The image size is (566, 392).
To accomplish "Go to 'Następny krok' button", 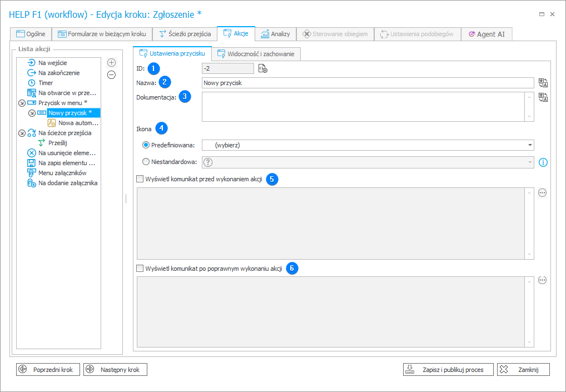I will click(x=115, y=370).
